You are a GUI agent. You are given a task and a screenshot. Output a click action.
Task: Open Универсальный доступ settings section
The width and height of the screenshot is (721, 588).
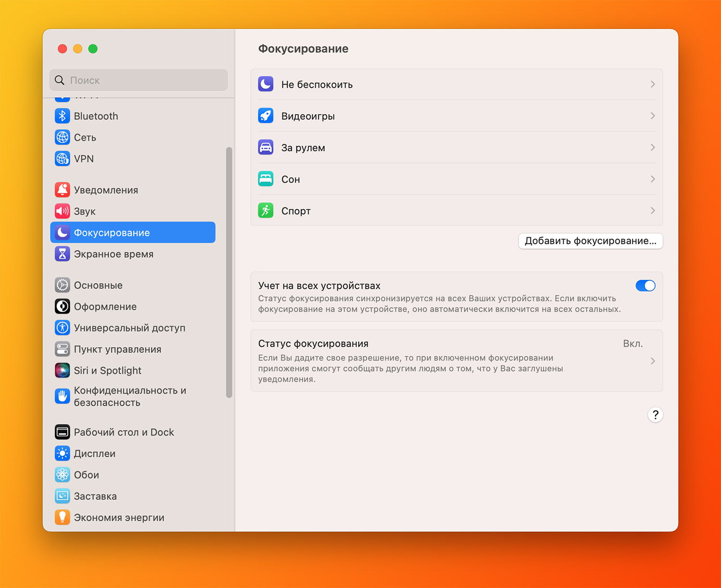[129, 328]
